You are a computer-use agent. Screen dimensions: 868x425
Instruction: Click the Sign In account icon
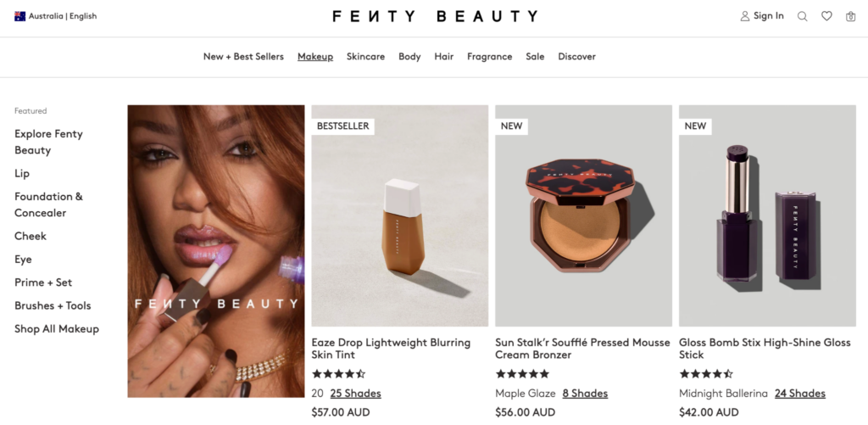[x=745, y=16]
